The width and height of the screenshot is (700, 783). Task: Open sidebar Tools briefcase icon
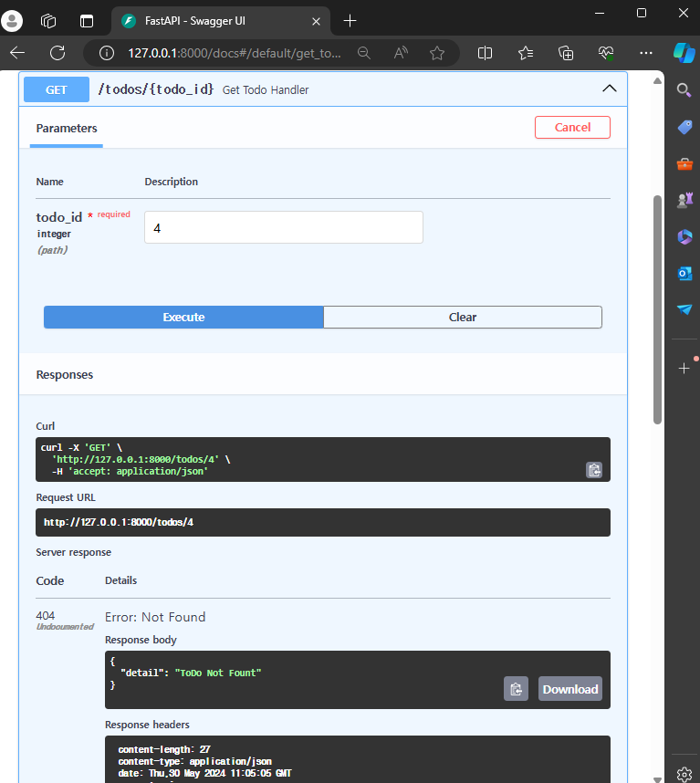pyautogui.click(x=684, y=163)
